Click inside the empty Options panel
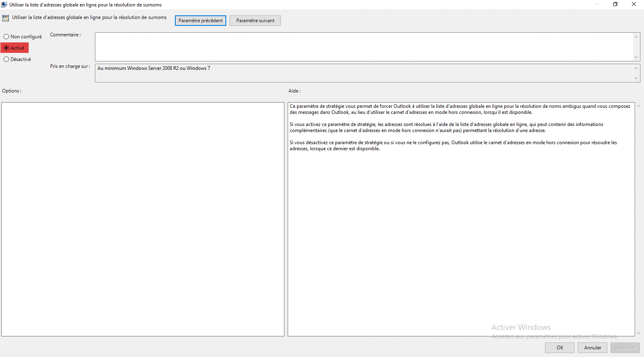The image size is (644, 357). point(143,219)
